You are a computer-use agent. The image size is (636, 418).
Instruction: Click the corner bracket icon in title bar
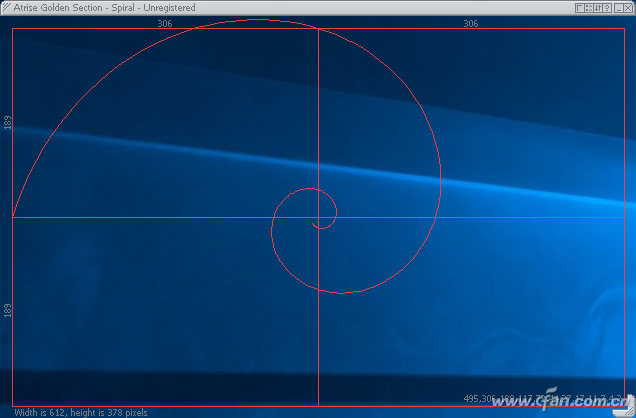[x=580, y=7]
